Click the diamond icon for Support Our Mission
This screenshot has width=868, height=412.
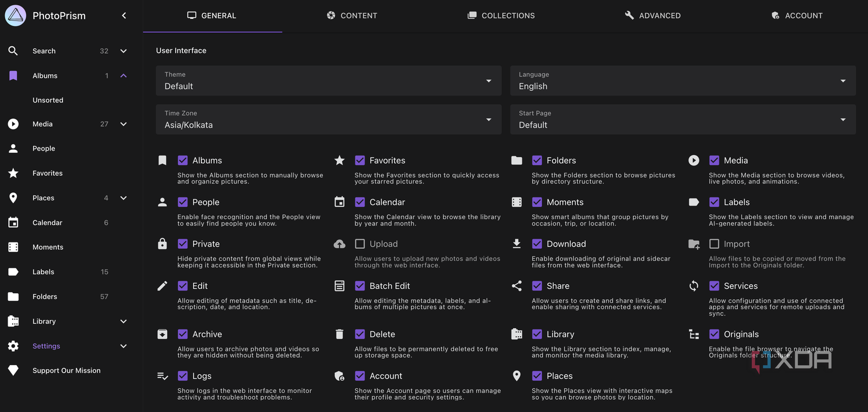(13, 371)
